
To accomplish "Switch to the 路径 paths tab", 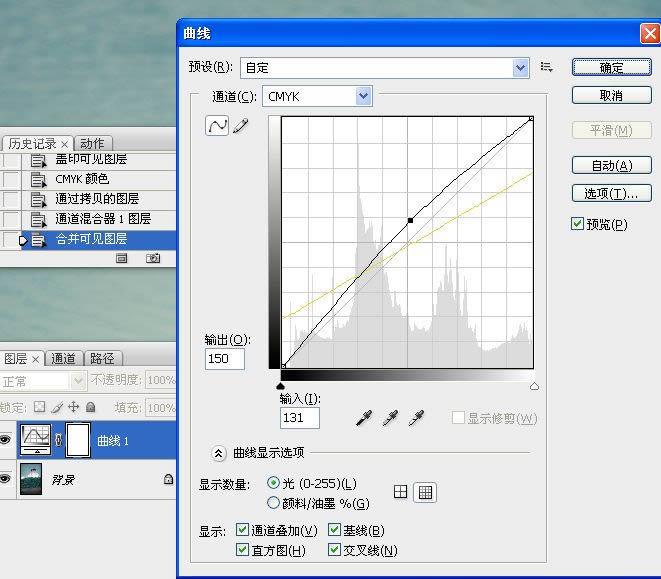I will 101,358.
